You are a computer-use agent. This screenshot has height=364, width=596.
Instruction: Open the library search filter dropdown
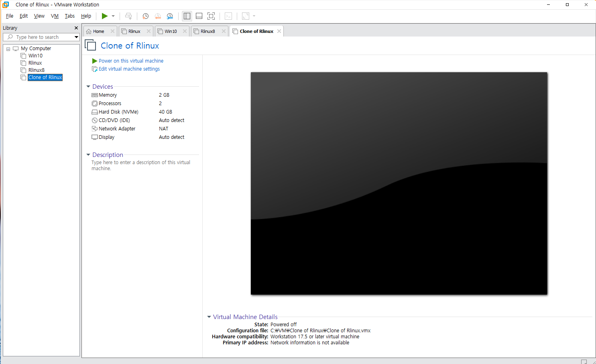pyautogui.click(x=76, y=37)
